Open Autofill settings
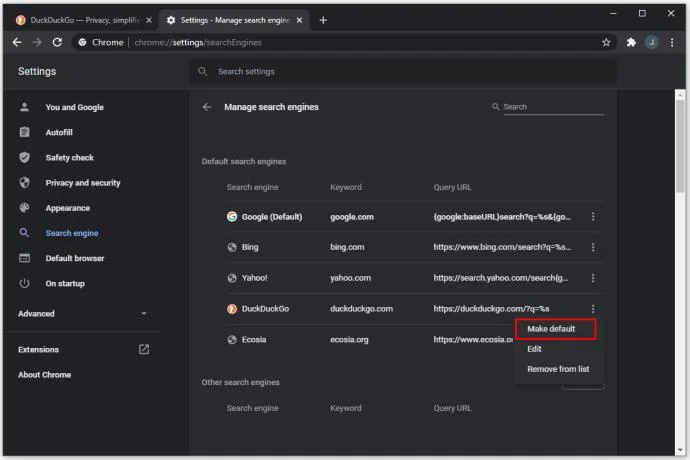Image resolution: width=690 pixels, height=460 pixels. coord(59,132)
